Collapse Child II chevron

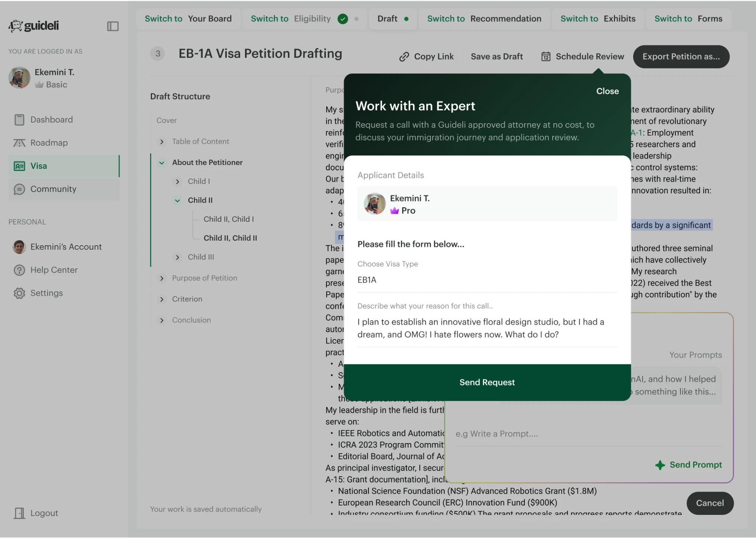(178, 201)
